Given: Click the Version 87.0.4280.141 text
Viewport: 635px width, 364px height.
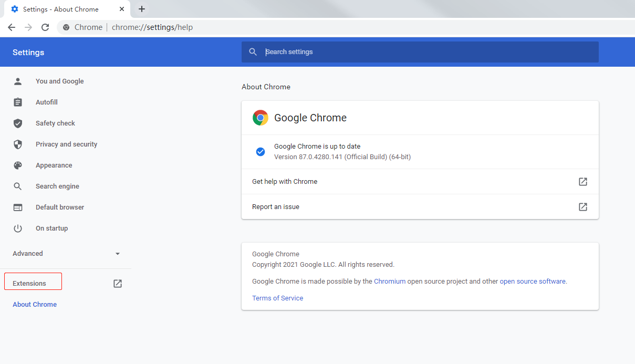Looking at the screenshot, I should pyautogui.click(x=342, y=157).
